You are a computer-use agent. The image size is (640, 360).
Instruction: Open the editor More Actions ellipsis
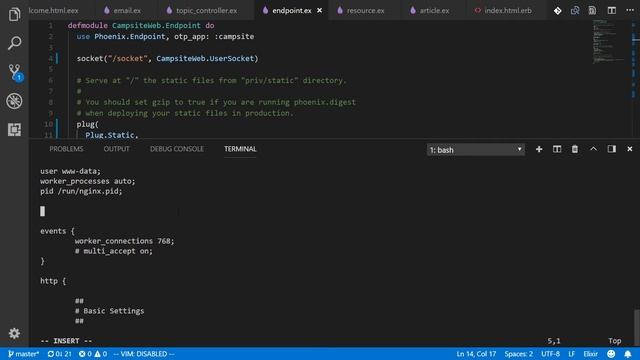pos(630,11)
